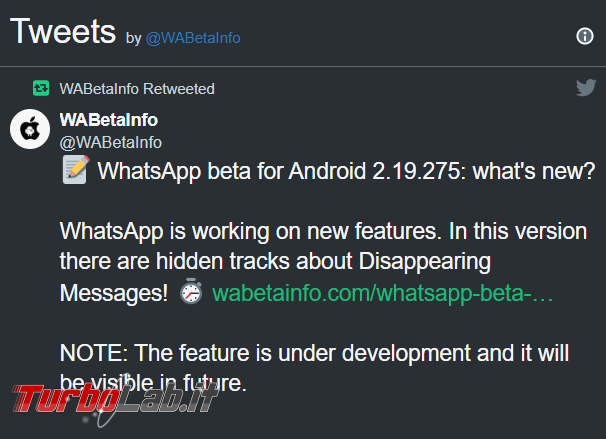
Task: Click the NOTE paragraph about development
Action: (x=314, y=368)
